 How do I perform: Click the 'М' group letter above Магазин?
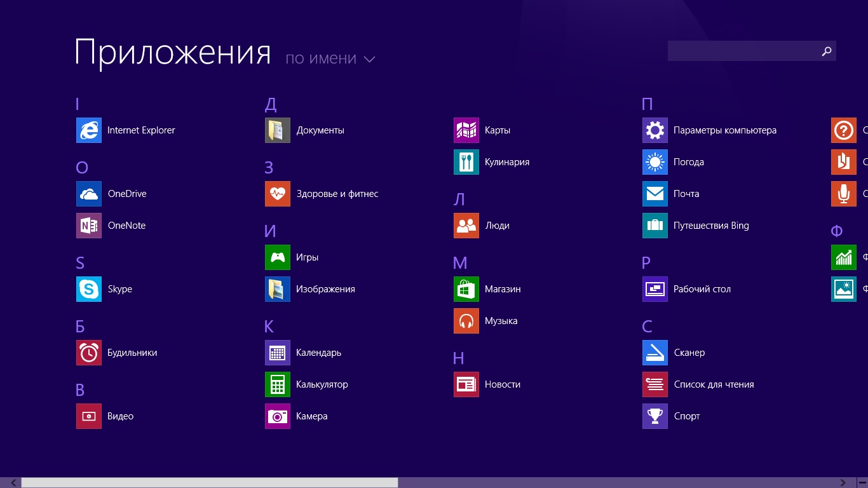(x=461, y=263)
